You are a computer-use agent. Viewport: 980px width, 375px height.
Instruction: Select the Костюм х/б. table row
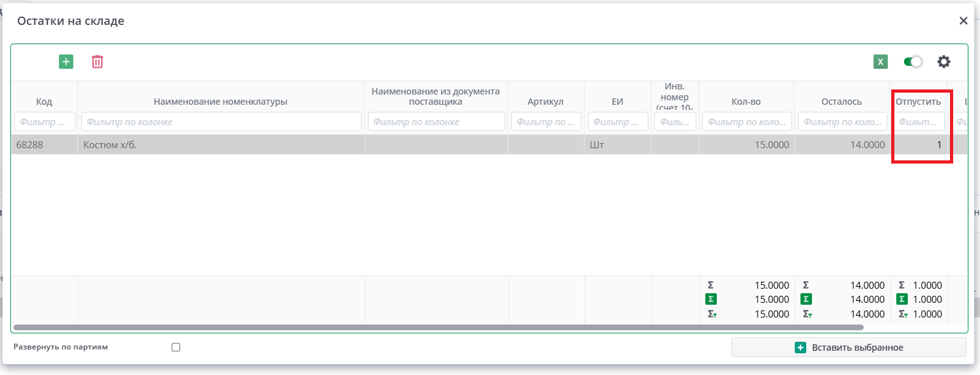[x=220, y=145]
